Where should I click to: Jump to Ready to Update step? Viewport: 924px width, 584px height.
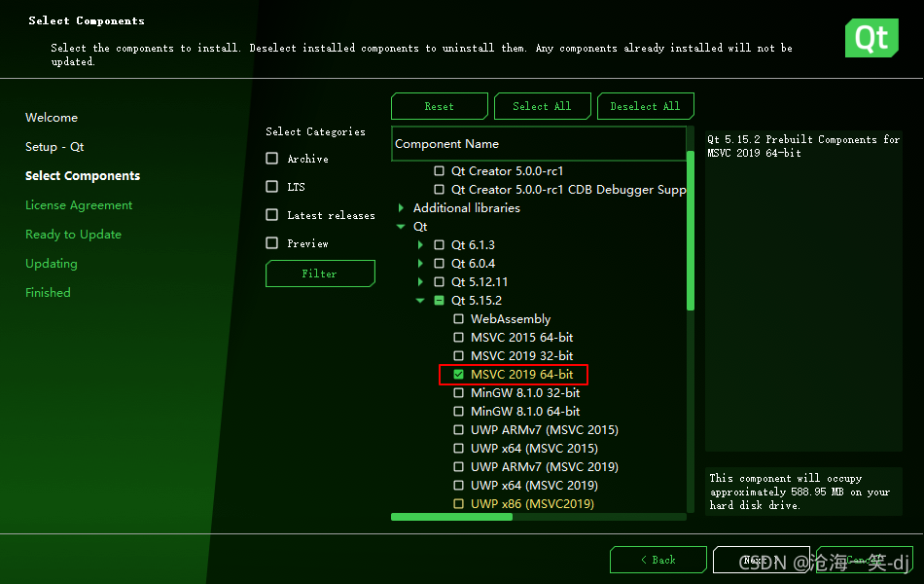click(73, 235)
